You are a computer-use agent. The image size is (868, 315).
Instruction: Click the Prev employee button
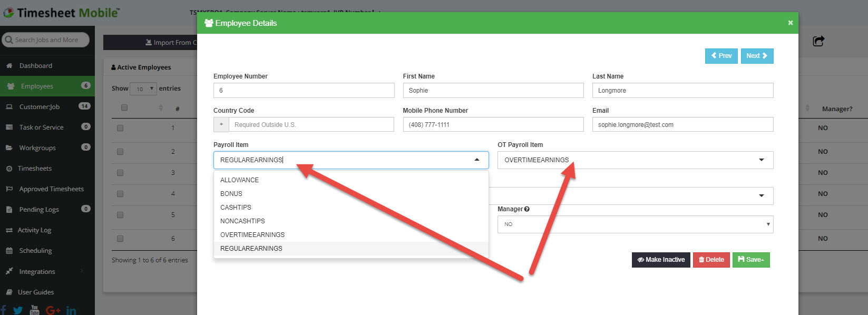pos(721,56)
